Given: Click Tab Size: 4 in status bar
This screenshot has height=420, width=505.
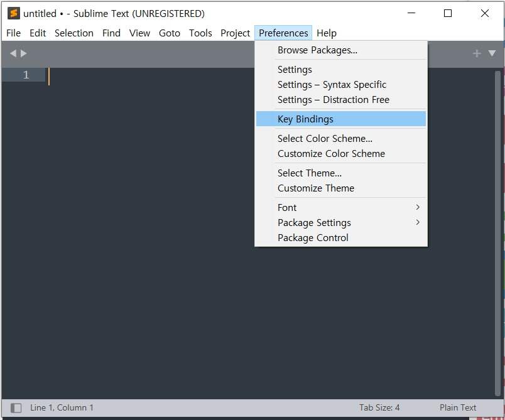Looking at the screenshot, I should (x=379, y=408).
